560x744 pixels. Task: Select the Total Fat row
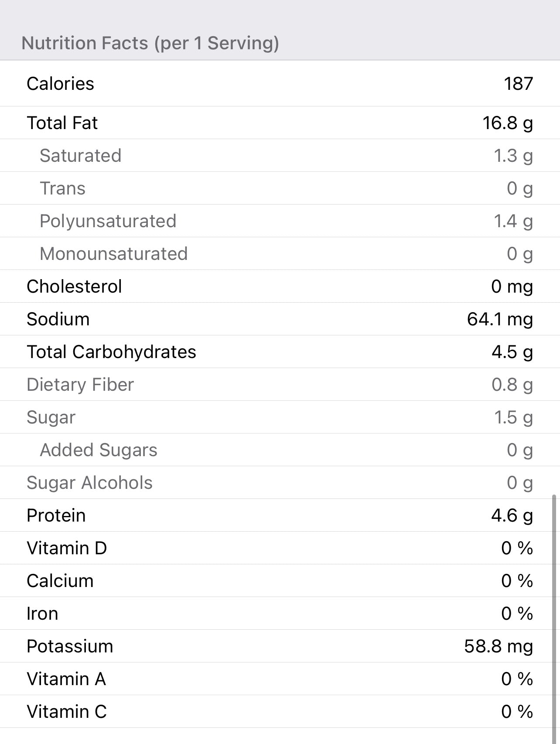pos(279,123)
